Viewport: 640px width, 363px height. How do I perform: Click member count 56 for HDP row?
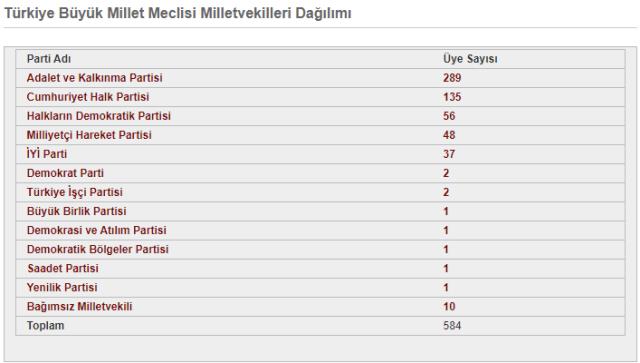tap(449, 116)
